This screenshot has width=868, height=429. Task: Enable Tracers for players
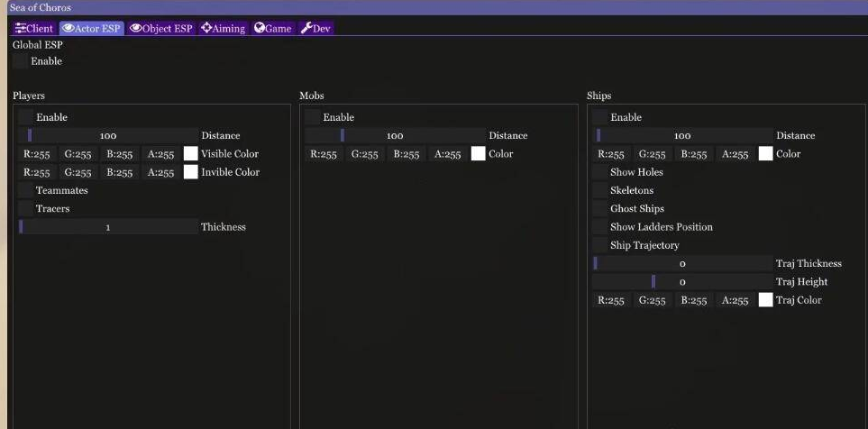[25, 209]
